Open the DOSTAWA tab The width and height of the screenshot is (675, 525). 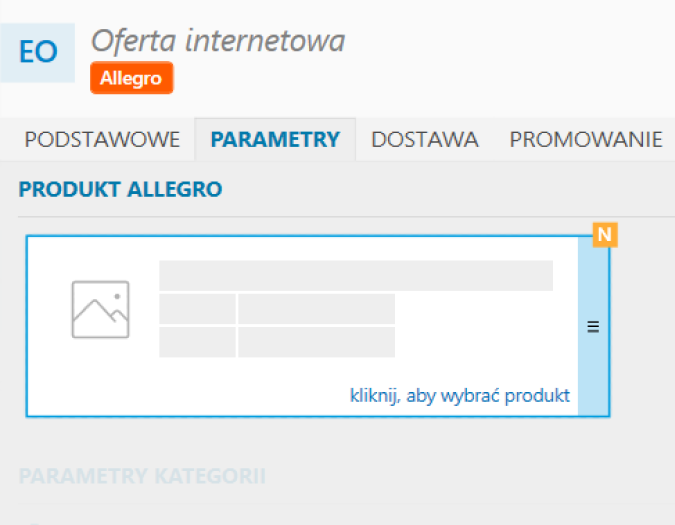tap(425, 139)
